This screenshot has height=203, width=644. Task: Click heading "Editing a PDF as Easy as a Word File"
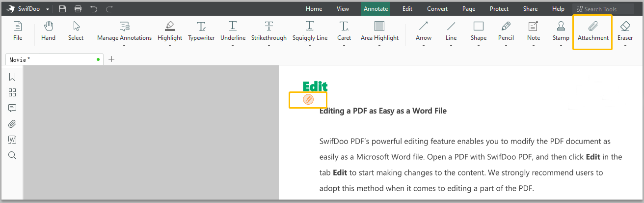tap(383, 111)
